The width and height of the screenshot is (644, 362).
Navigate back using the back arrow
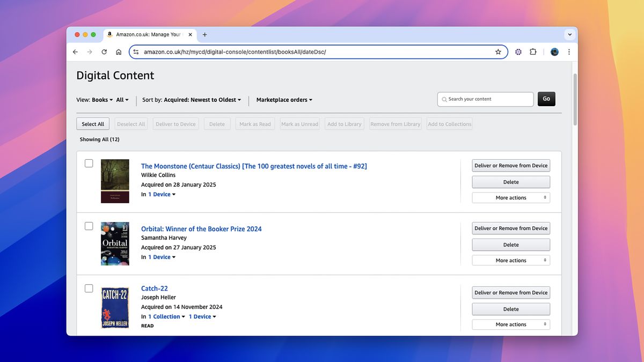pyautogui.click(x=75, y=51)
